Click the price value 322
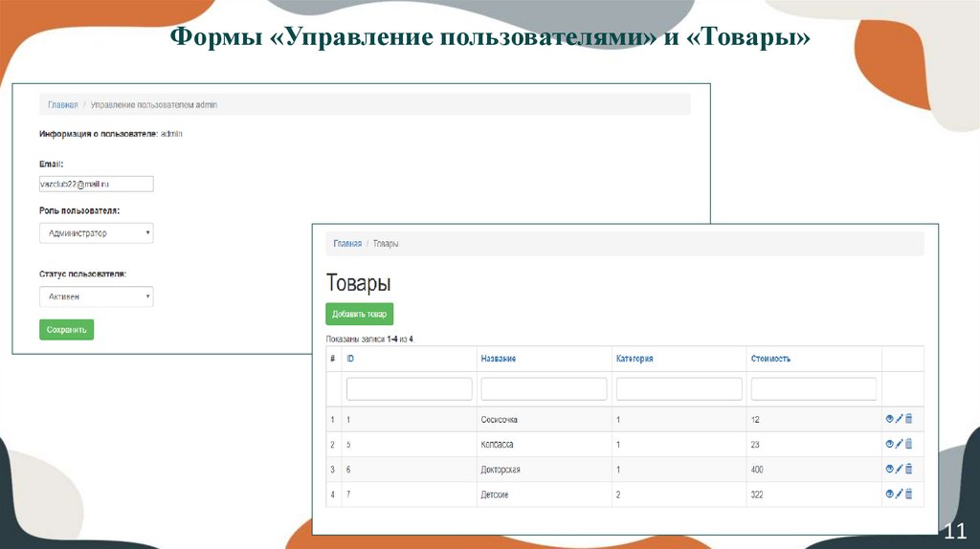Screen dimensions: 980x549 757,494
